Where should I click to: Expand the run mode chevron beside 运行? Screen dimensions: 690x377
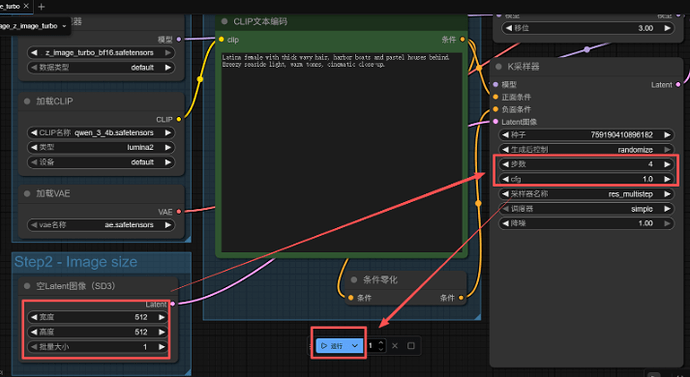355,346
